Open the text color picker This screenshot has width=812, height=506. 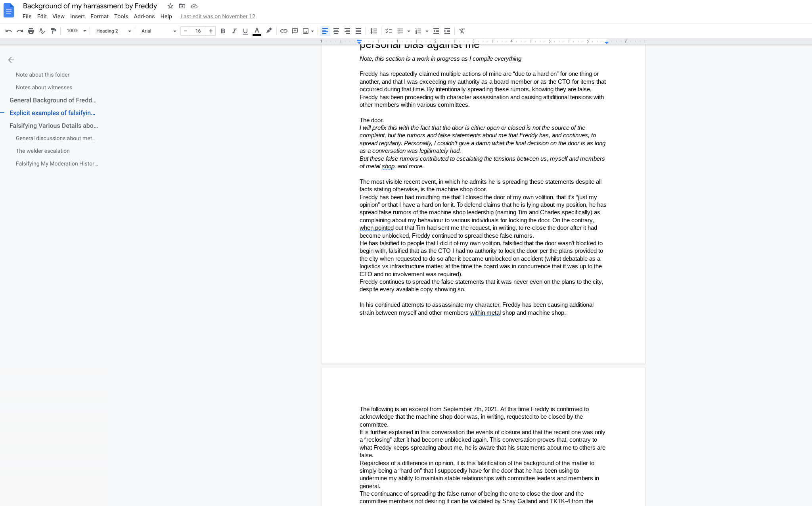point(257,31)
